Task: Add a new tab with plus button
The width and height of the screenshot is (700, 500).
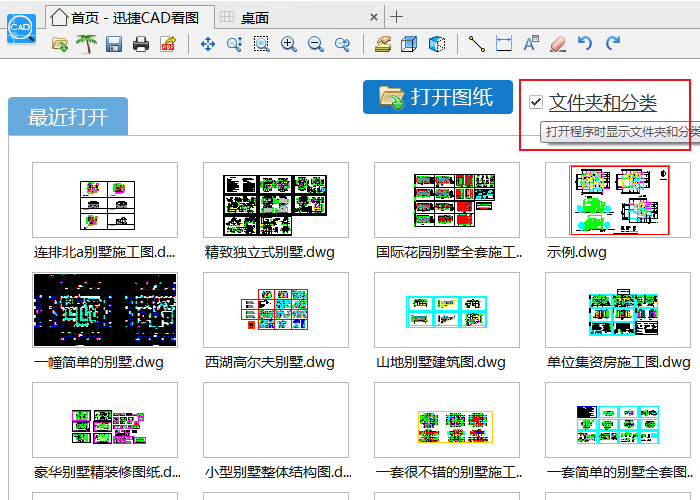Action: 396,17
